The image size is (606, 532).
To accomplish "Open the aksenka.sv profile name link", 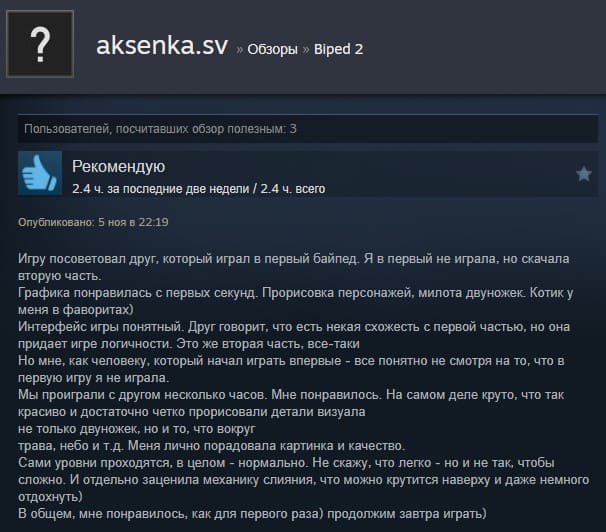I will point(162,46).
